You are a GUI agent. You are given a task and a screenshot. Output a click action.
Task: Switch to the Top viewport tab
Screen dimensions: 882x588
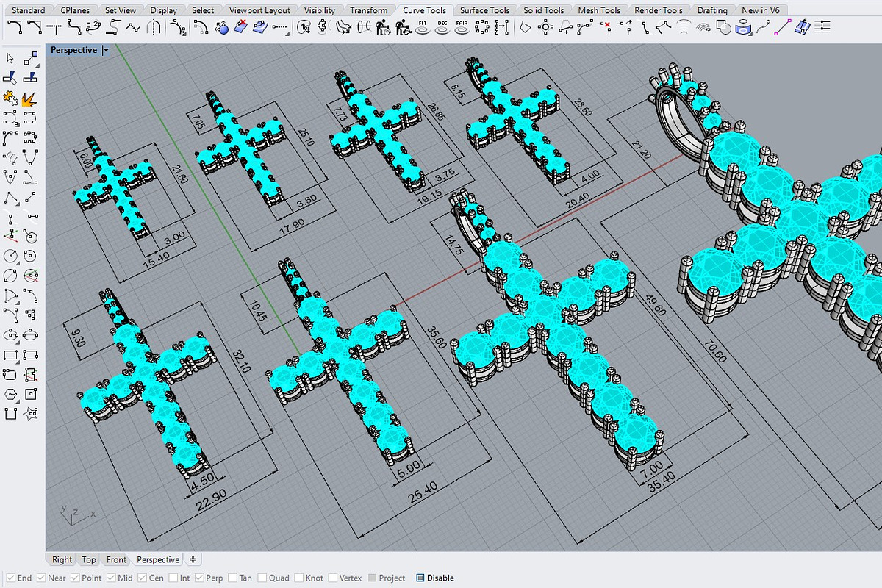click(89, 559)
